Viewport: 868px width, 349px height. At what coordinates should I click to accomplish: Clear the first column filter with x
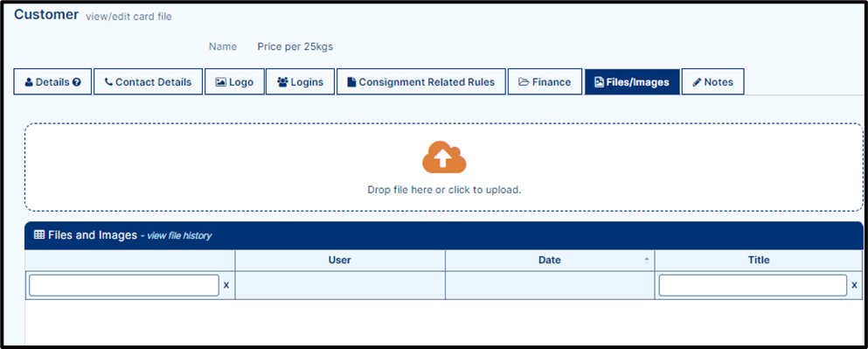coord(226,285)
